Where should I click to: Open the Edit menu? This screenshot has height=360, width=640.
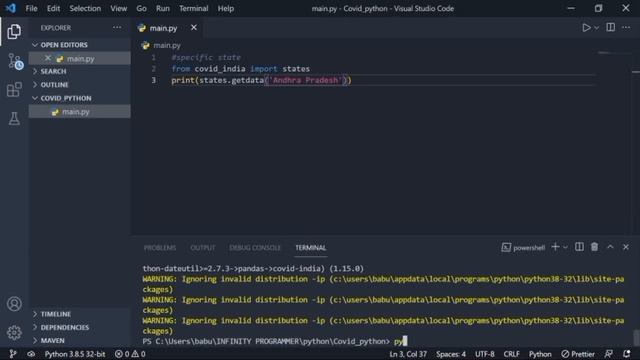point(53,8)
